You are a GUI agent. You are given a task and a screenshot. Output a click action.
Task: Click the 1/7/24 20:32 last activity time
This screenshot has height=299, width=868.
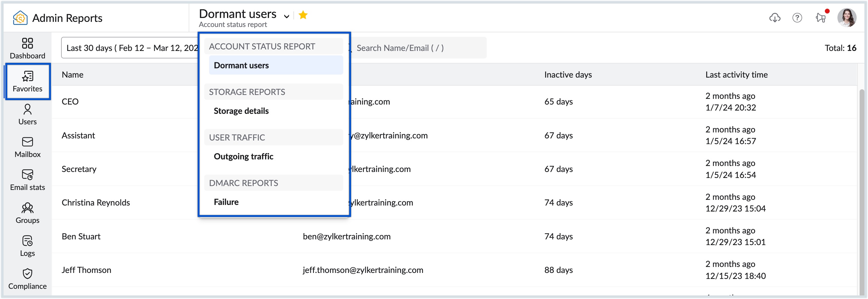point(731,107)
